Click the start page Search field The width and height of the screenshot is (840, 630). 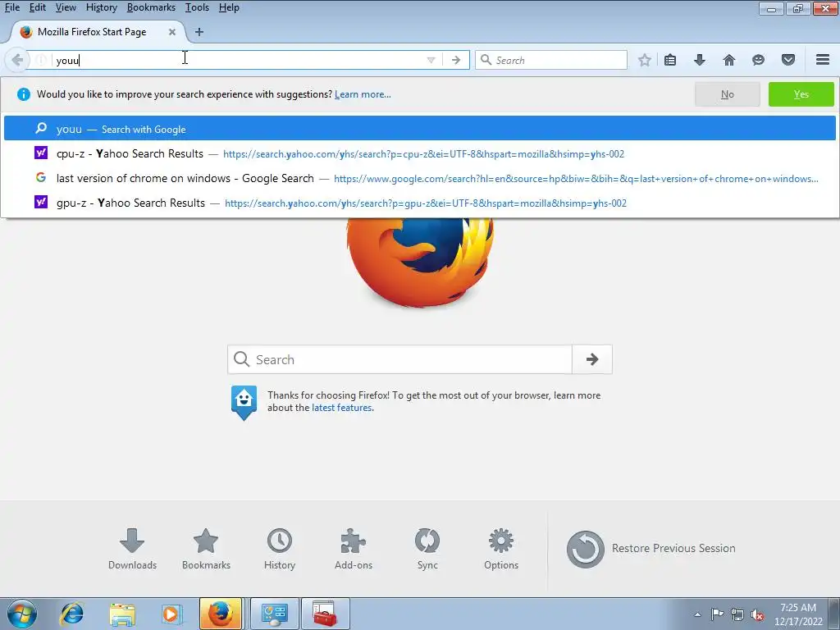click(x=399, y=359)
